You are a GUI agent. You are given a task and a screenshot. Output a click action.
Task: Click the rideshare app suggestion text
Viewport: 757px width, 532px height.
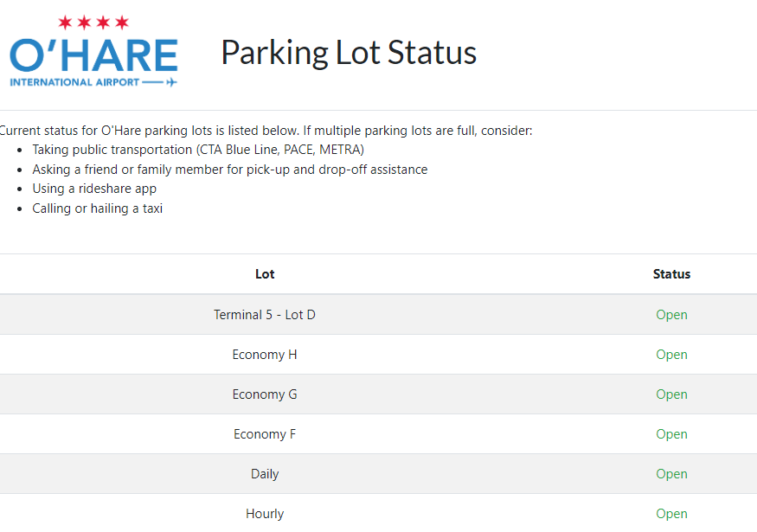(94, 189)
